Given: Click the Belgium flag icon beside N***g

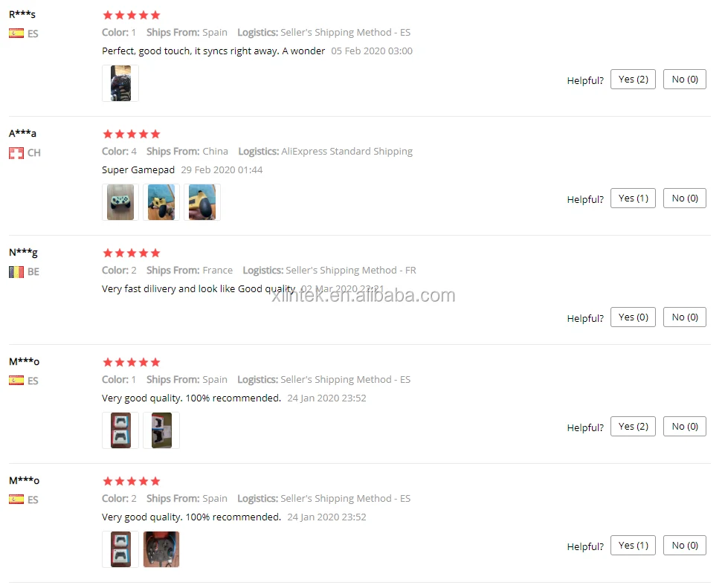Looking at the screenshot, I should (x=16, y=272).
